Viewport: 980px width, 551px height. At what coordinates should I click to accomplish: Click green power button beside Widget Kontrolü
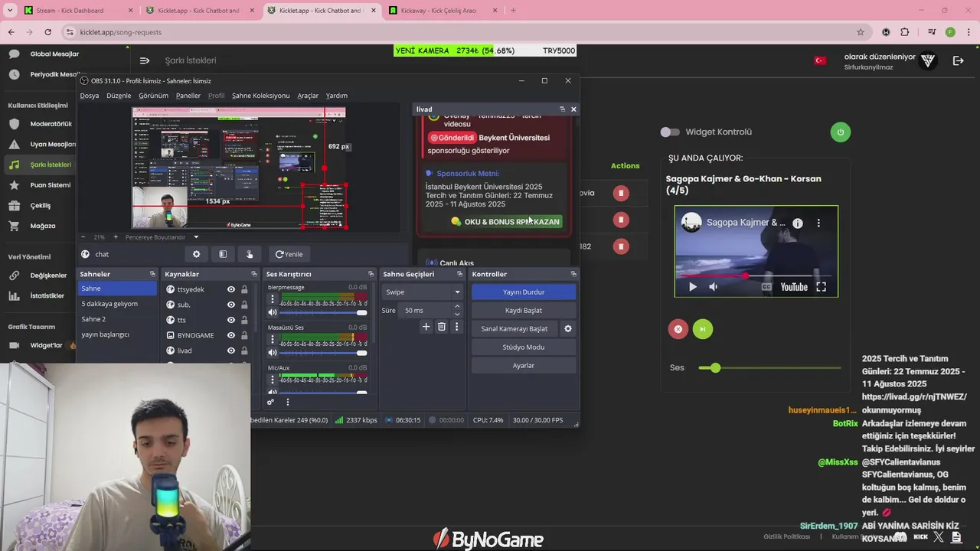click(x=840, y=132)
